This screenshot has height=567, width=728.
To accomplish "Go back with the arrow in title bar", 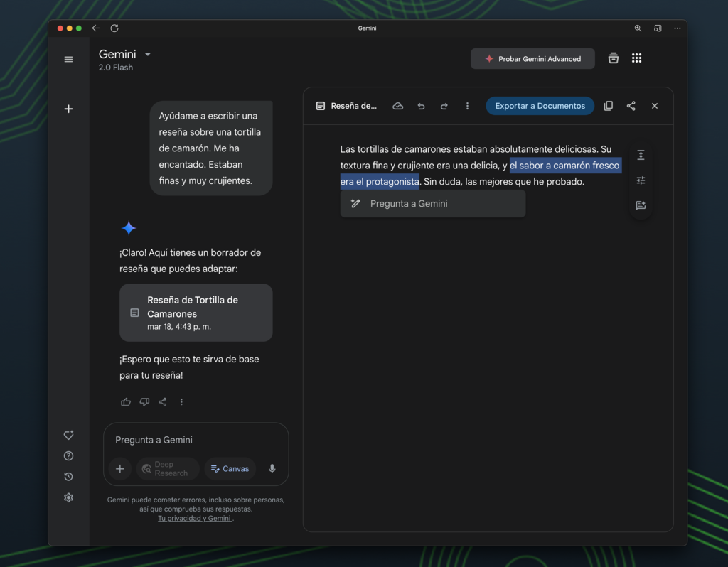I will (96, 28).
